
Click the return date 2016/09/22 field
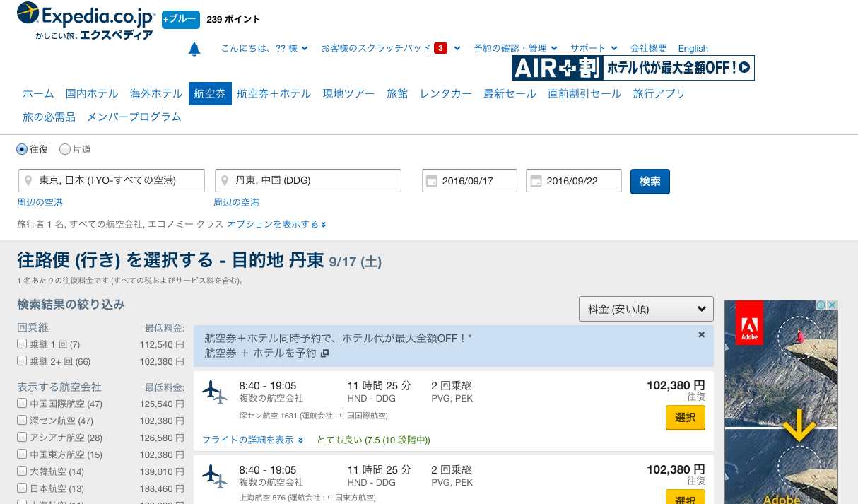(x=573, y=181)
